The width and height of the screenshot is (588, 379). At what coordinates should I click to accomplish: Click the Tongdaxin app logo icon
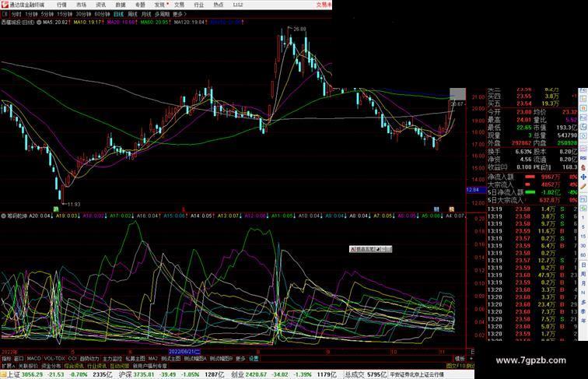[x=5, y=5]
